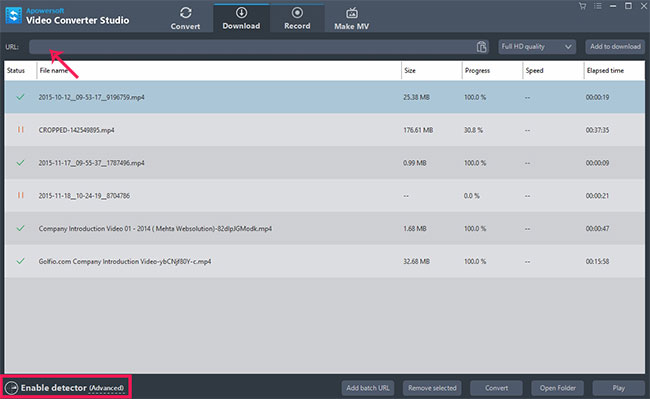Click checkmark status of Mehta Websolution video
The height and width of the screenshot is (399, 650).
[20, 228]
